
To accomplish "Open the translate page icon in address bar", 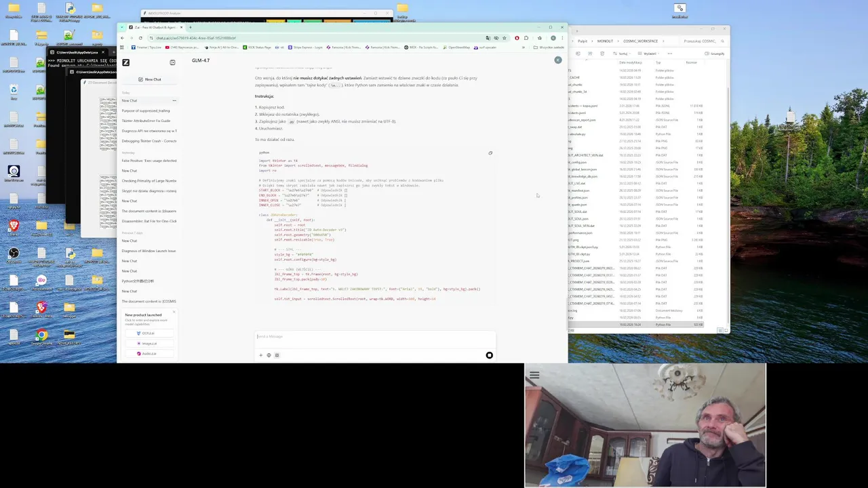I will (488, 38).
